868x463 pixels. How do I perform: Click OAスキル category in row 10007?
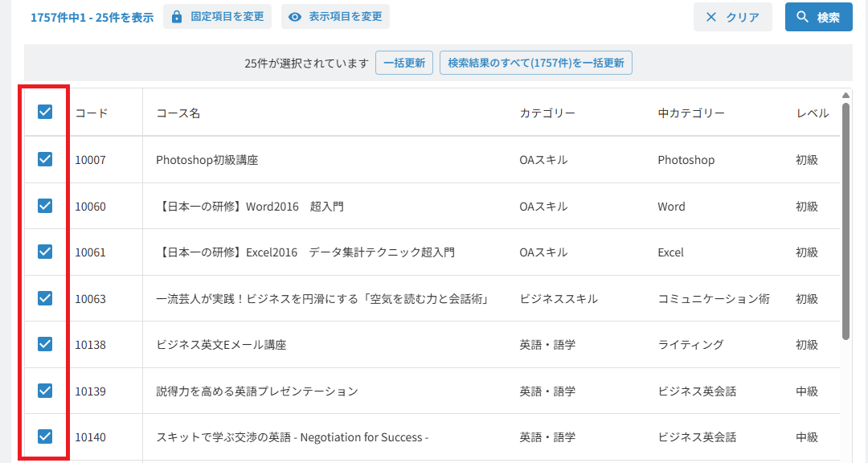pyautogui.click(x=543, y=160)
